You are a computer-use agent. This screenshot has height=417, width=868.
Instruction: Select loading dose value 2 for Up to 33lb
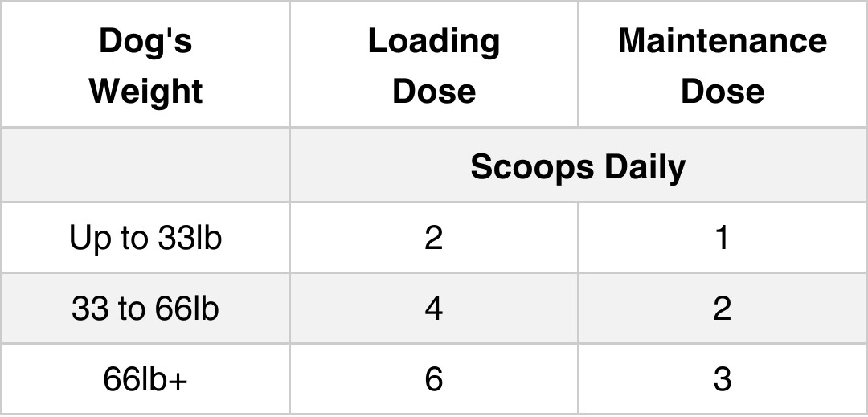click(434, 238)
